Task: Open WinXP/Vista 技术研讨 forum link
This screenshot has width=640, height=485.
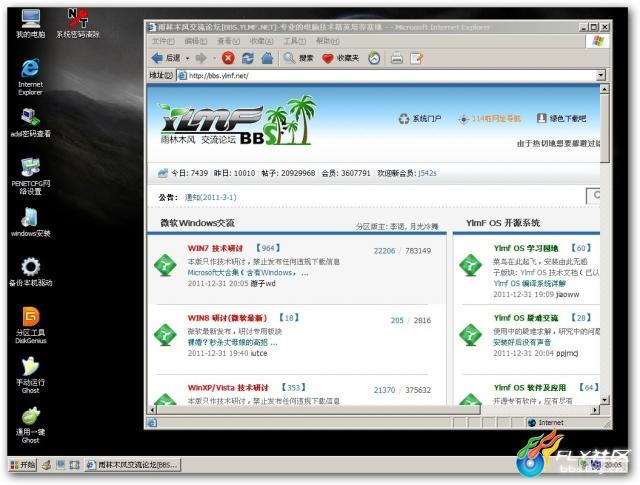Action: [x=228, y=388]
